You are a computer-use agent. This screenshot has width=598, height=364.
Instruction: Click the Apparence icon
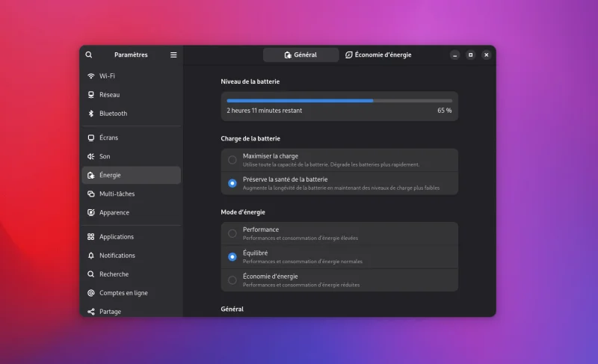click(90, 212)
